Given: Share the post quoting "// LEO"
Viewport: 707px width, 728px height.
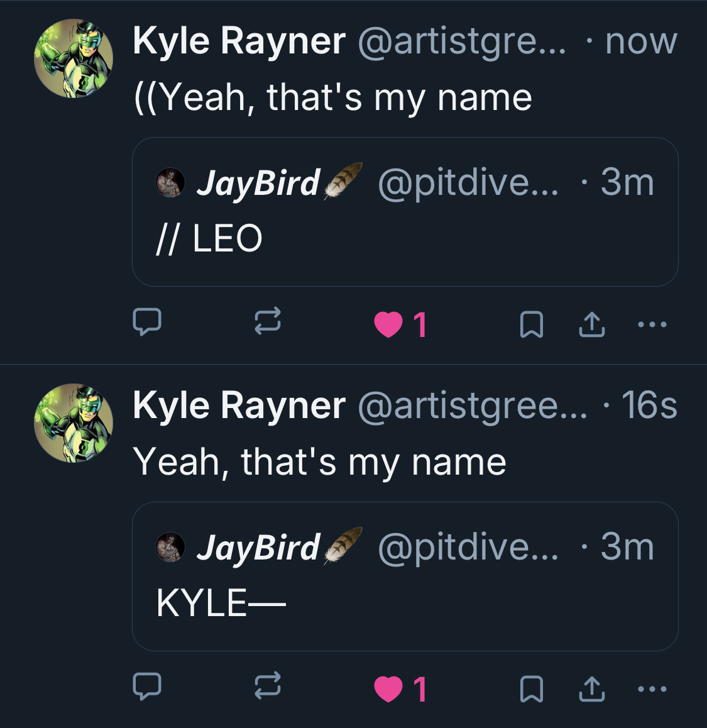Looking at the screenshot, I should 591,324.
